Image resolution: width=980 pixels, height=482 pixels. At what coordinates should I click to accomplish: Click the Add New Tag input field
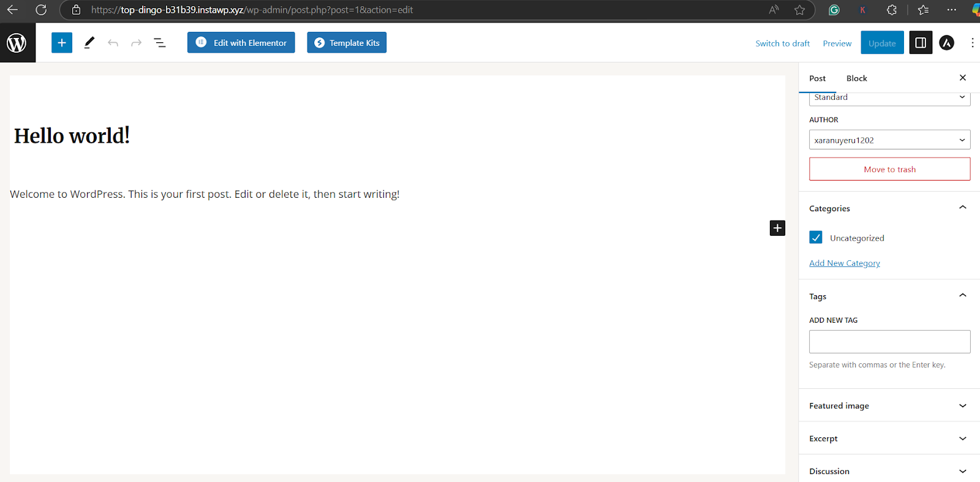(x=890, y=342)
